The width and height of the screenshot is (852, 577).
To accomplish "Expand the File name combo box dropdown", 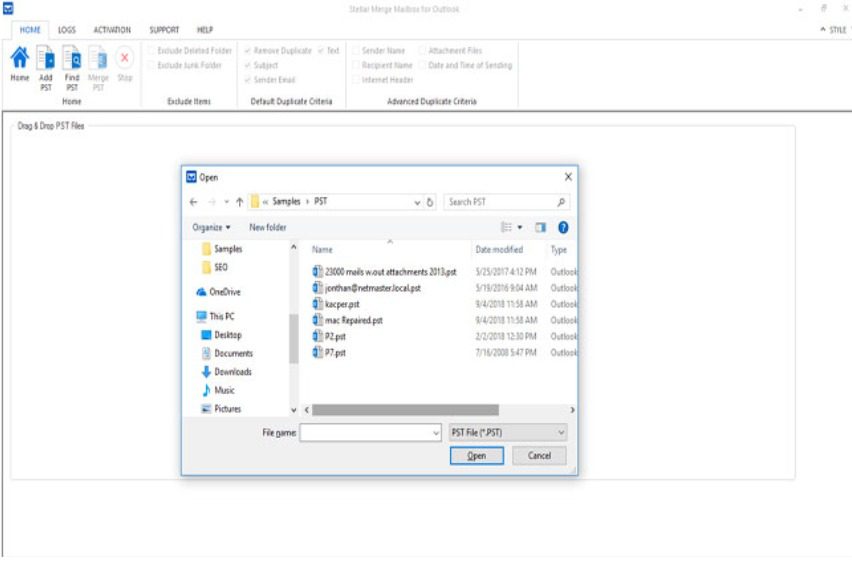I will [435, 433].
